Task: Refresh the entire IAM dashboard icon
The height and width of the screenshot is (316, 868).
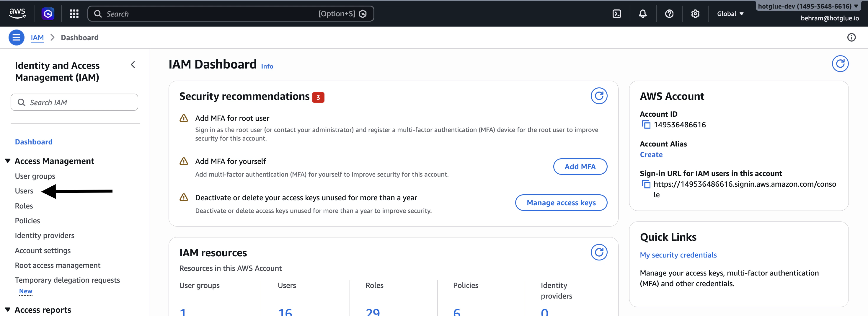Action: coord(840,64)
